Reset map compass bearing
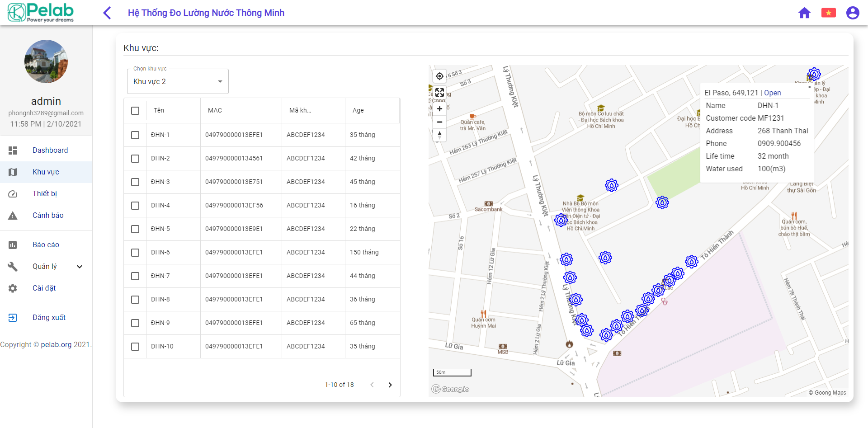The image size is (868, 428). [439, 135]
